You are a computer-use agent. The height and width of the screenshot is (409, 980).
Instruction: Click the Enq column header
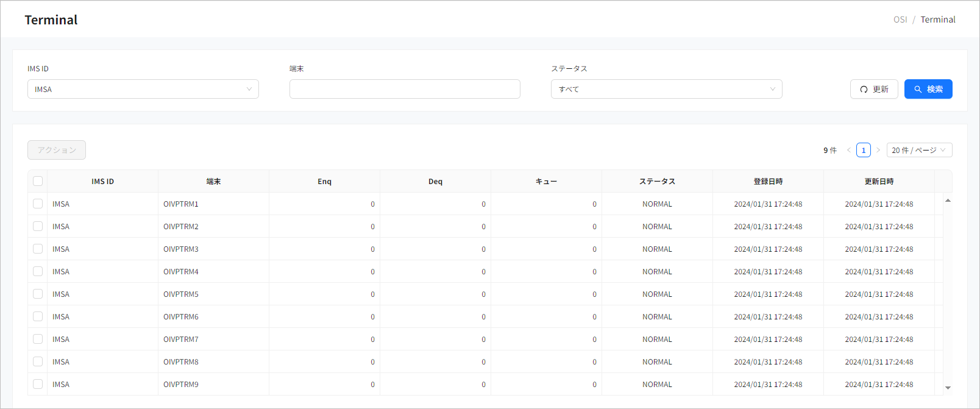(x=324, y=181)
